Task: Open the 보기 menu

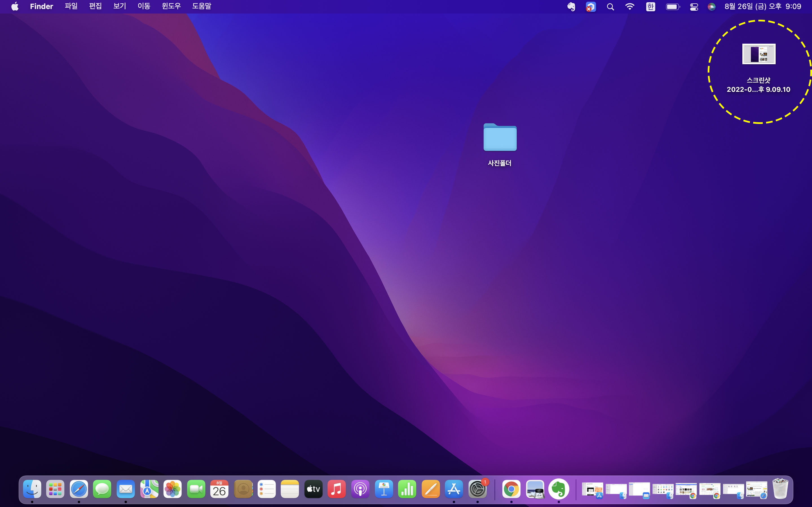Action: [x=120, y=6]
